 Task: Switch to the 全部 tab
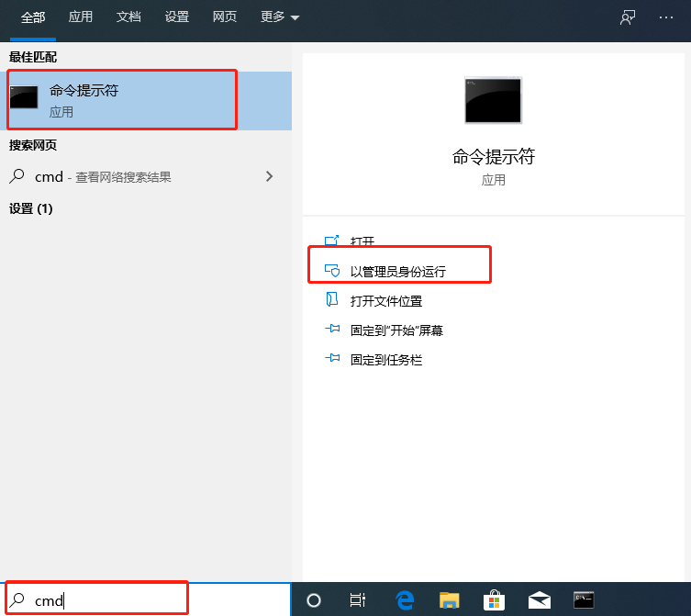click(x=33, y=17)
